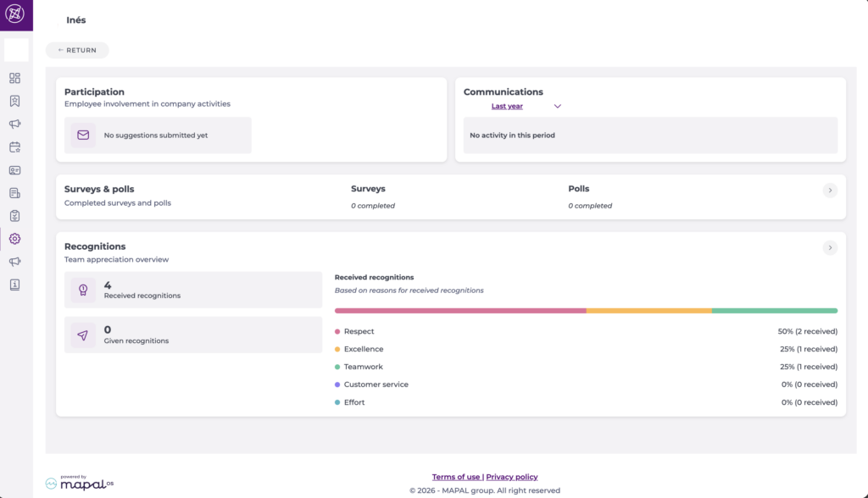Image resolution: width=868 pixels, height=498 pixels.
Task: Open the Terms of use link
Action: [455, 477]
